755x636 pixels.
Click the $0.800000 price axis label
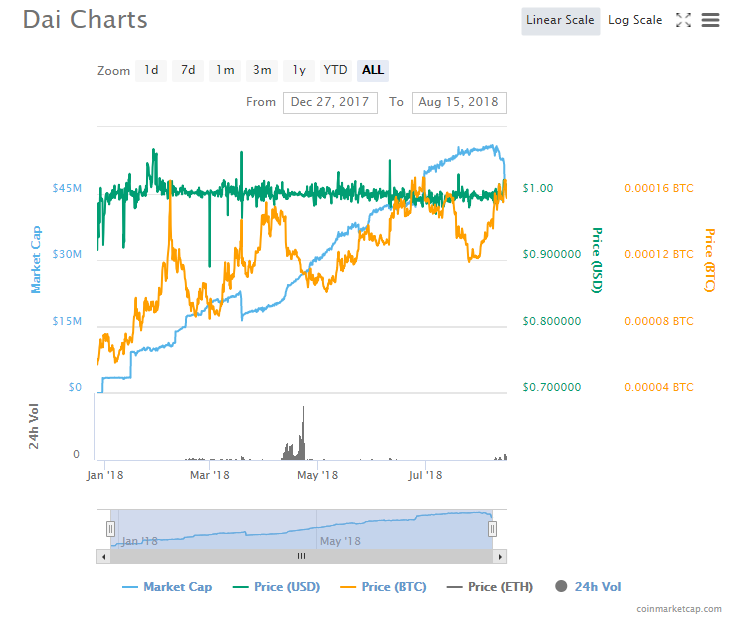[x=552, y=321]
